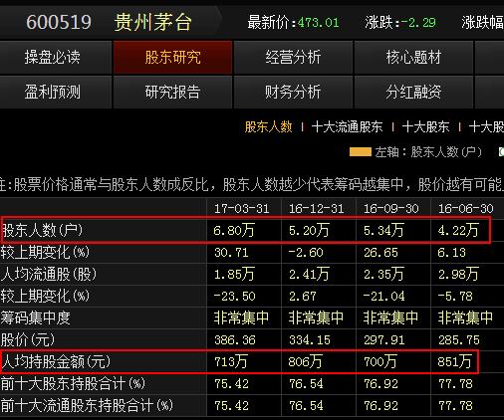Click the 6.13 change cell

click(x=452, y=253)
